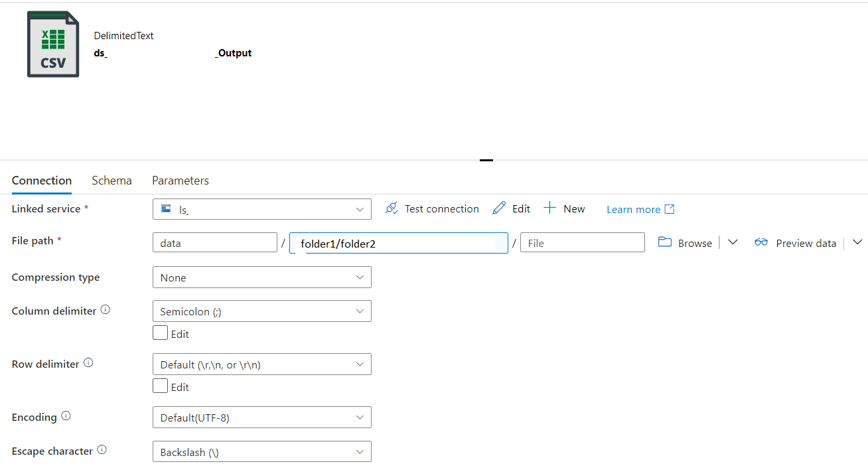Click the Preview data button

(795, 243)
